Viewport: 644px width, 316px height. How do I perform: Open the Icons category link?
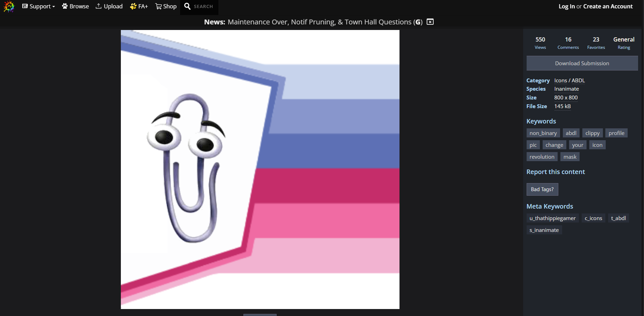(560, 81)
